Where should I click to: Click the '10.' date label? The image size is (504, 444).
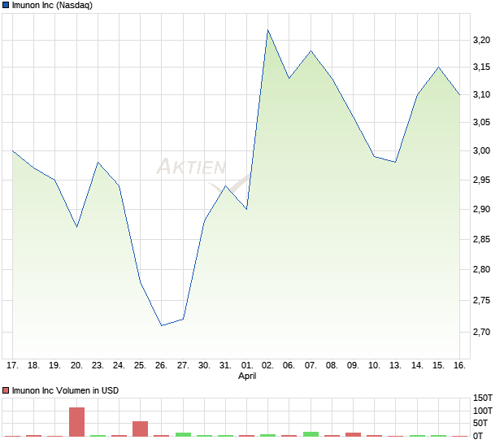click(374, 366)
